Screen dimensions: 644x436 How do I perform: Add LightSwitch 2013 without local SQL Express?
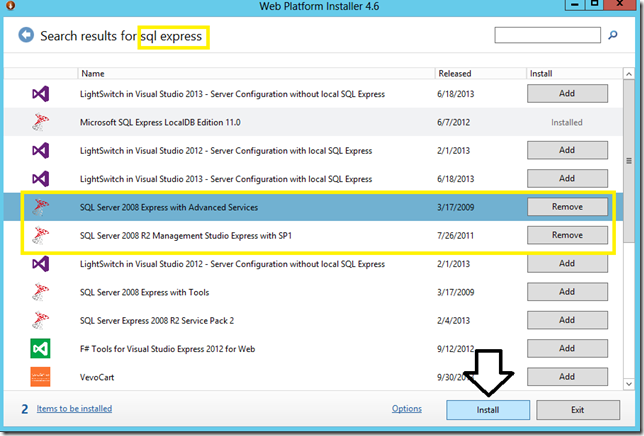point(567,94)
